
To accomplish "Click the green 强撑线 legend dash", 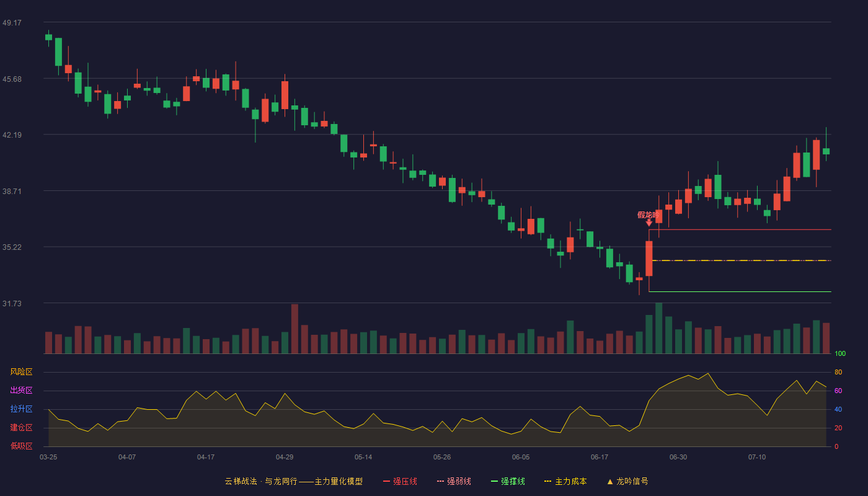I will pos(495,481).
